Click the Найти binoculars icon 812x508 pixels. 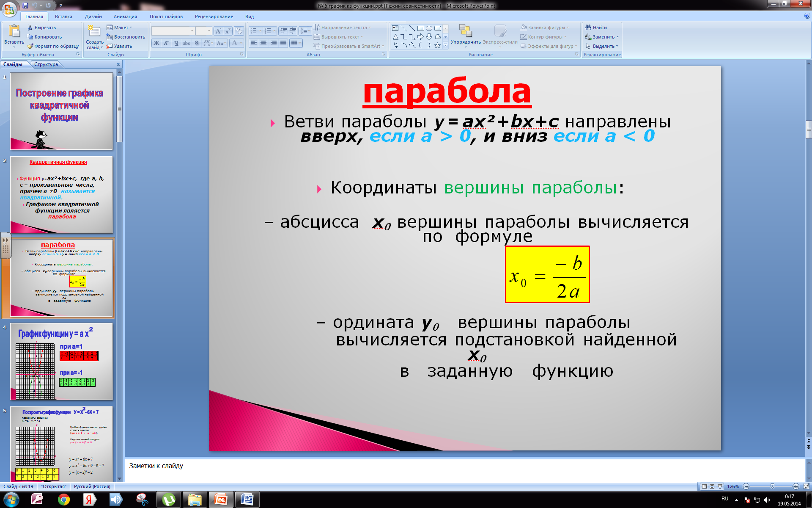click(588, 28)
